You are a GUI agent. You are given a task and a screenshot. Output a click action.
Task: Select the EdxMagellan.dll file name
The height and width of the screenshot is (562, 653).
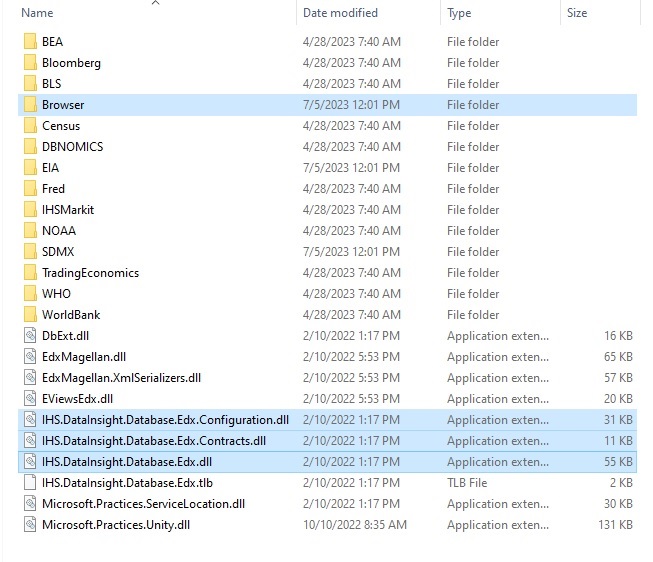[x=84, y=357]
